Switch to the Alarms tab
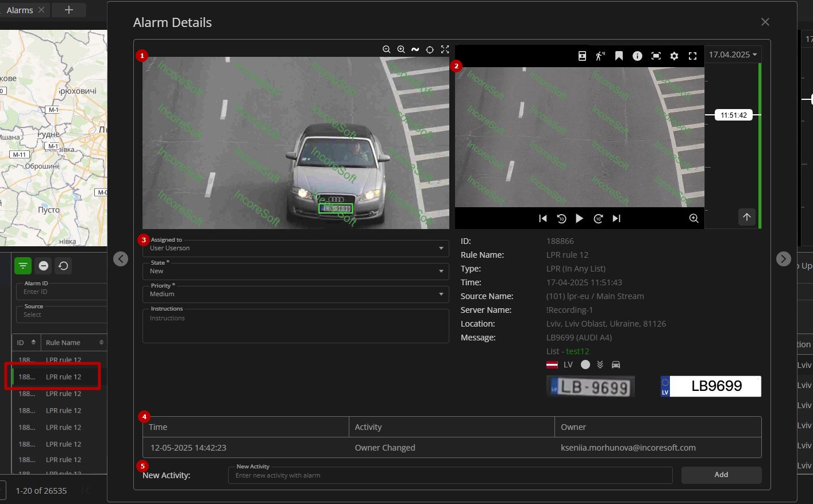Viewport: 813px width, 504px height. 20,10
